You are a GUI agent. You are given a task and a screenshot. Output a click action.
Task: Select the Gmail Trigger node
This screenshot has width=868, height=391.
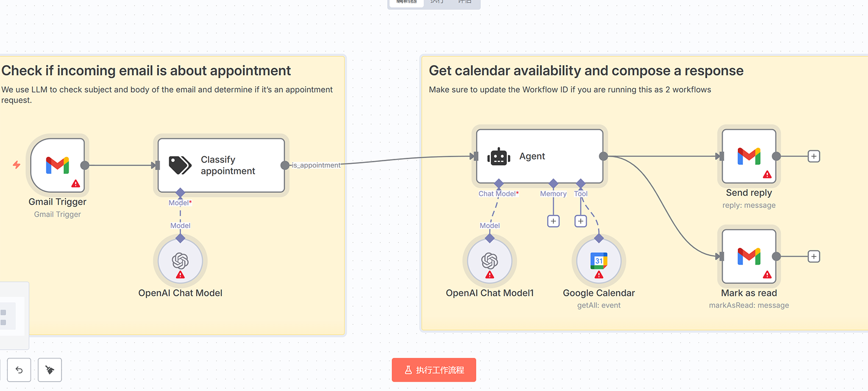point(57,166)
